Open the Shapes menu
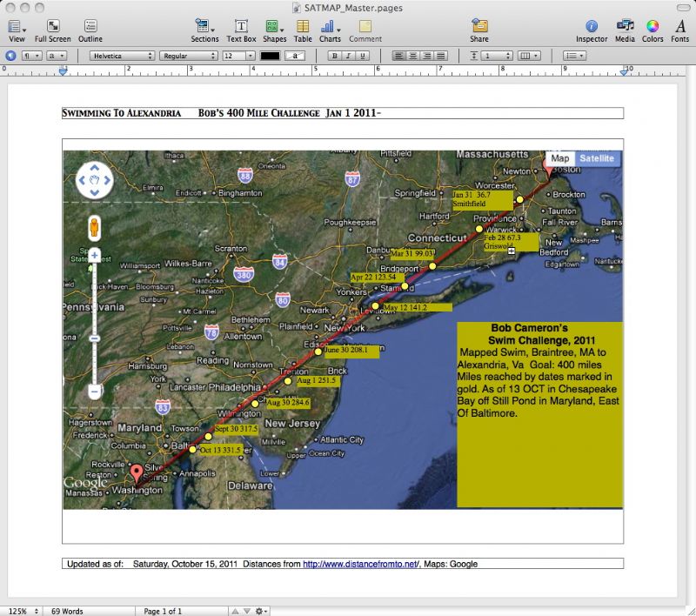This screenshot has height=616, width=696. 274,31
